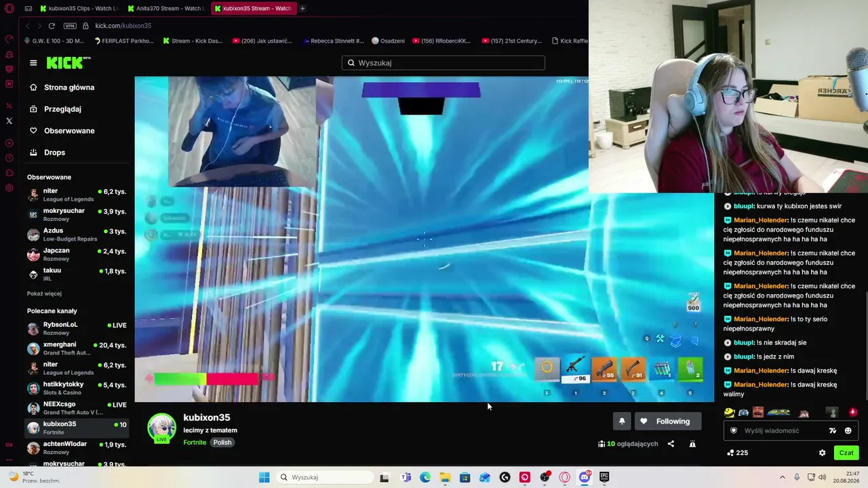The height and width of the screenshot is (488, 868).
Task: Click the Kick logo
Action: 68,63
